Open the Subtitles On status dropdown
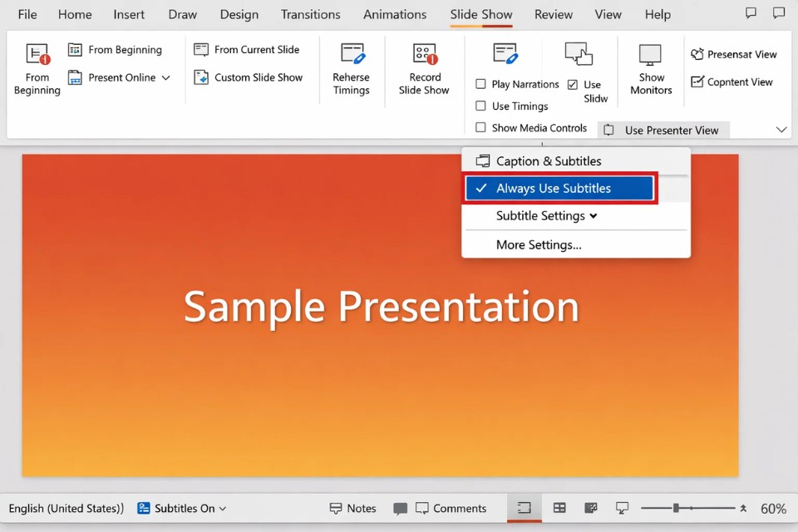798x532 pixels. coord(181,508)
